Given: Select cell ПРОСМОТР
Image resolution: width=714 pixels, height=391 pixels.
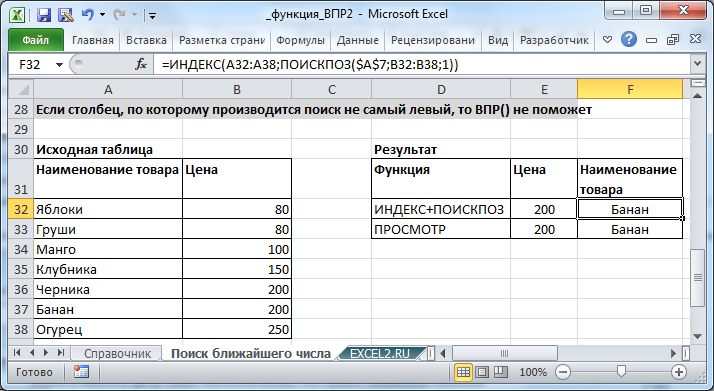Looking at the screenshot, I should coord(441,229).
